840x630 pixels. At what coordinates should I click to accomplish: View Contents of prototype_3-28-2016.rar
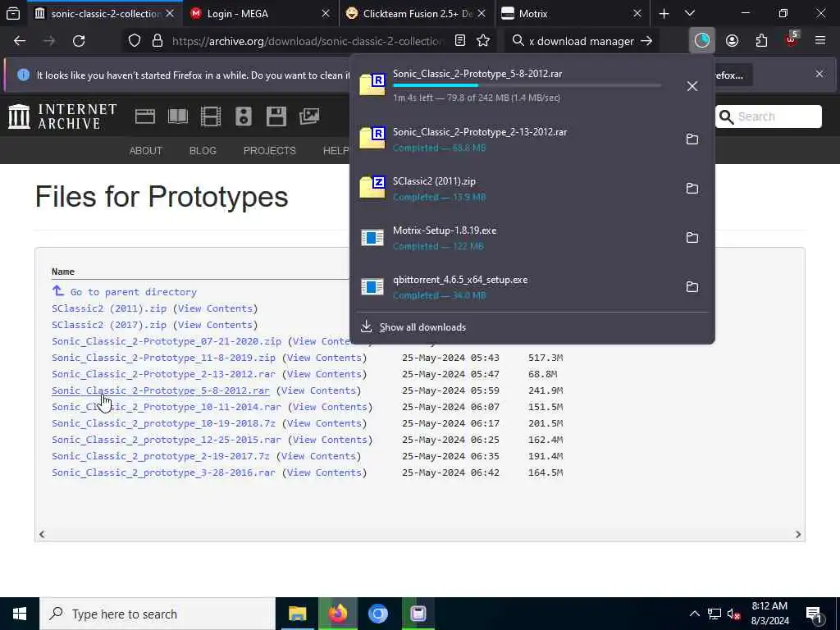[x=324, y=472]
